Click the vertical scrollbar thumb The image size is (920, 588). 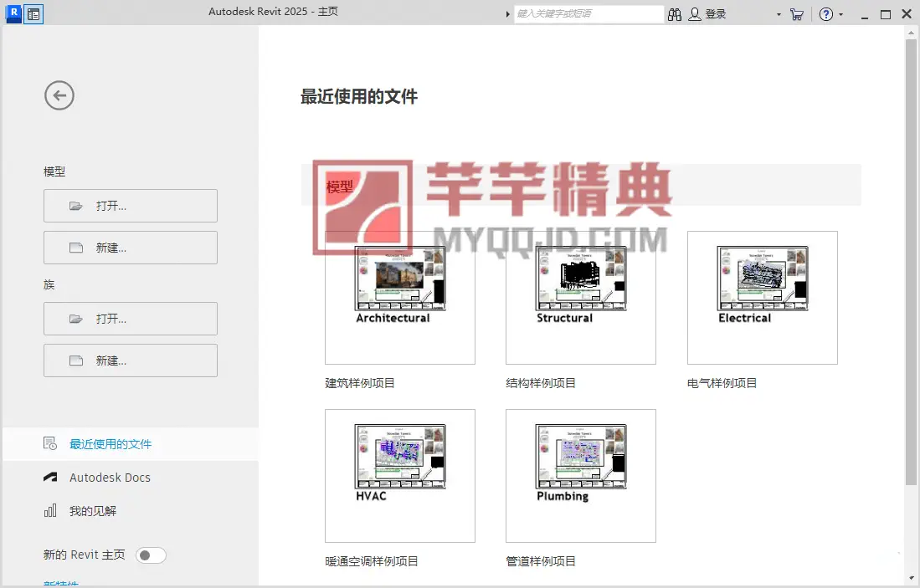tap(911, 263)
